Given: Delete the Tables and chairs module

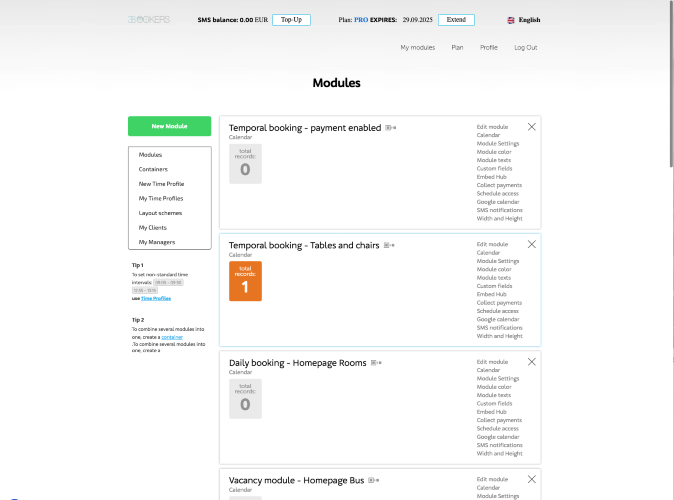Looking at the screenshot, I should point(532,244).
